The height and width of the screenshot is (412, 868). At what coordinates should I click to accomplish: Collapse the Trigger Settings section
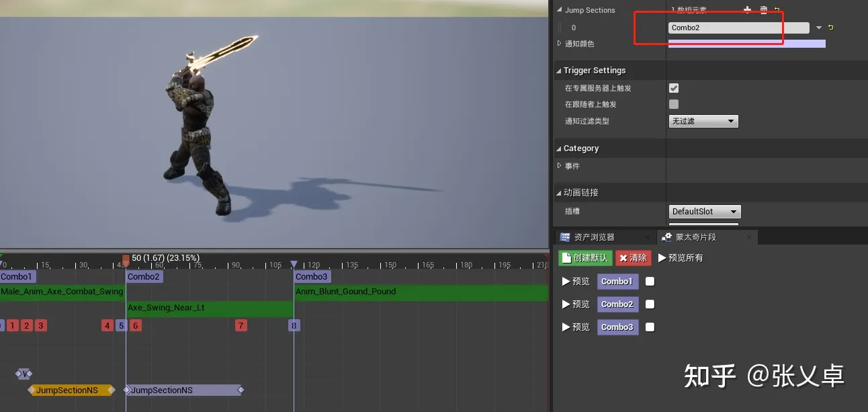point(560,70)
